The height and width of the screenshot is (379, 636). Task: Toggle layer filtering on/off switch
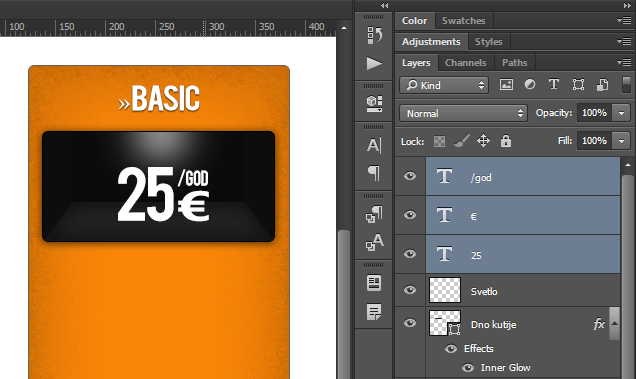tap(626, 85)
